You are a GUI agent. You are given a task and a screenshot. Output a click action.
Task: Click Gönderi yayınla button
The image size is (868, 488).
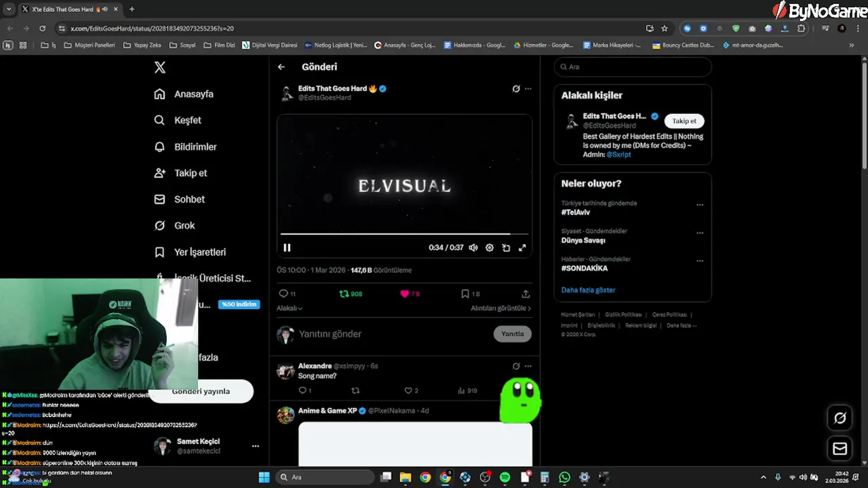coord(201,391)
